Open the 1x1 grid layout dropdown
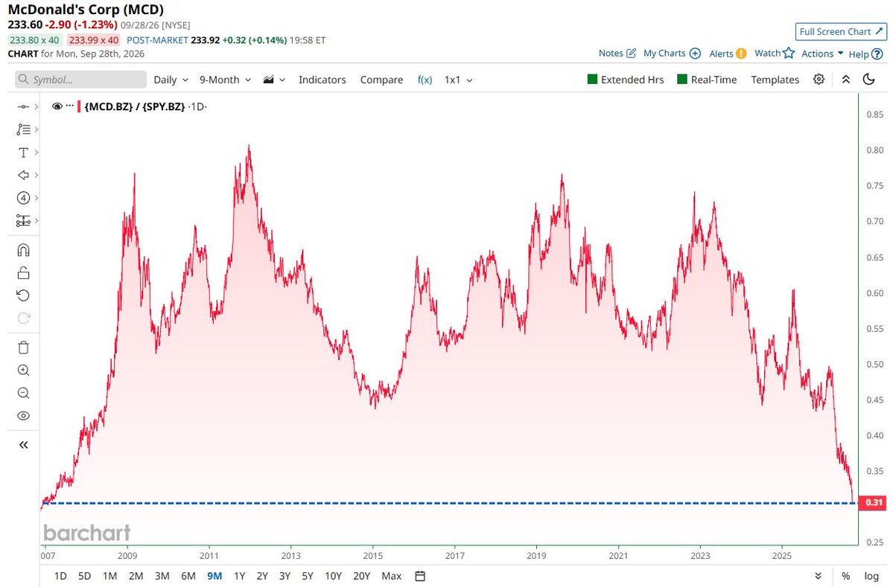893x588 pixels. pyautogui.click(x=459, y=80)
